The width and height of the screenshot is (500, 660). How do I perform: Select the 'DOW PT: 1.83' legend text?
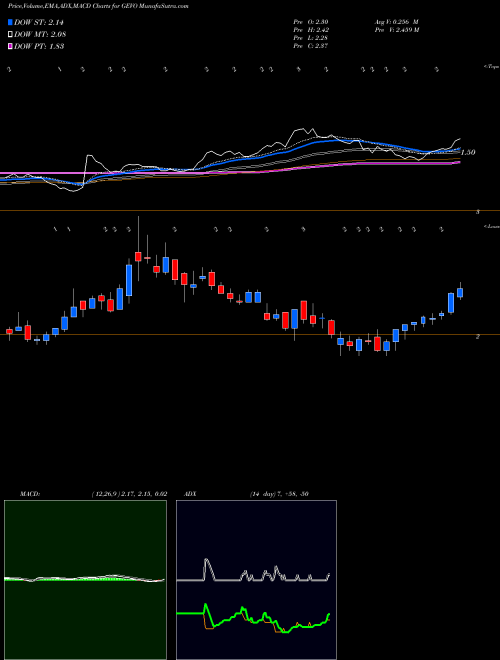tap(39, 46)
